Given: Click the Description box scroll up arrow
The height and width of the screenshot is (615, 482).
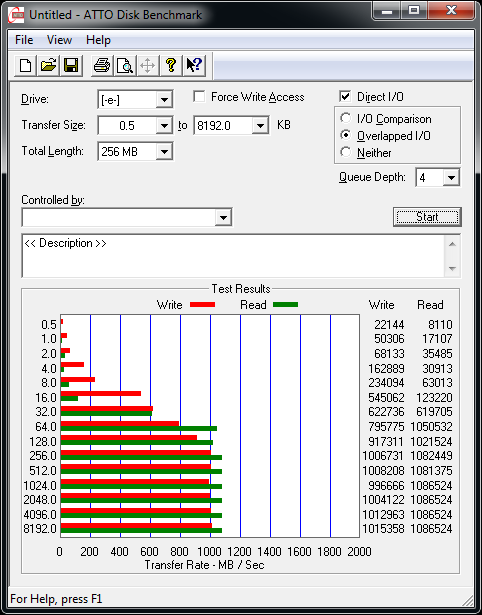Looking at the screenshot, I should click(x=452, y=244).
